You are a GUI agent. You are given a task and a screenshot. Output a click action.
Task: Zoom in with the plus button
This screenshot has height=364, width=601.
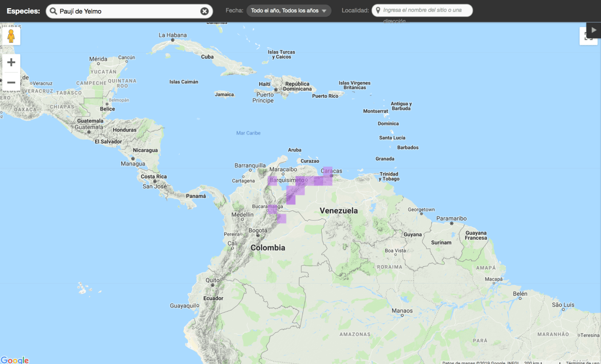pos(11,62)
